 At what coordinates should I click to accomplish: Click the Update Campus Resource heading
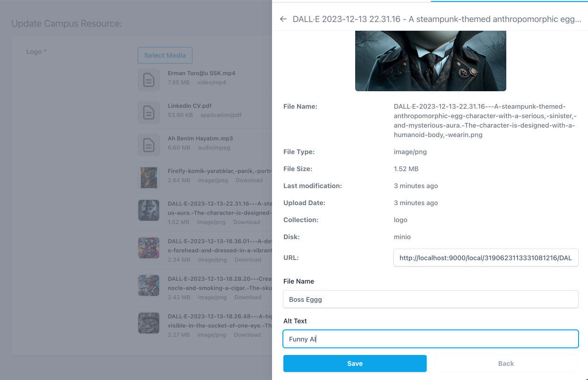[67, 24]
